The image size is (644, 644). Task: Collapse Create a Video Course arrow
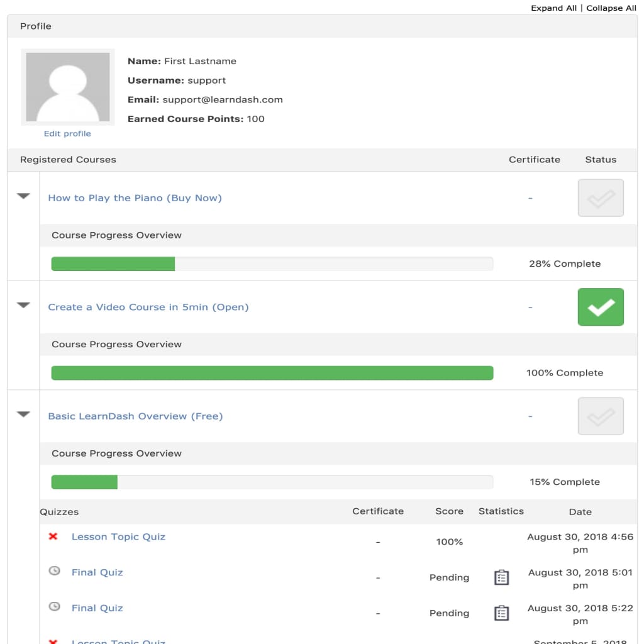(23, 305)
